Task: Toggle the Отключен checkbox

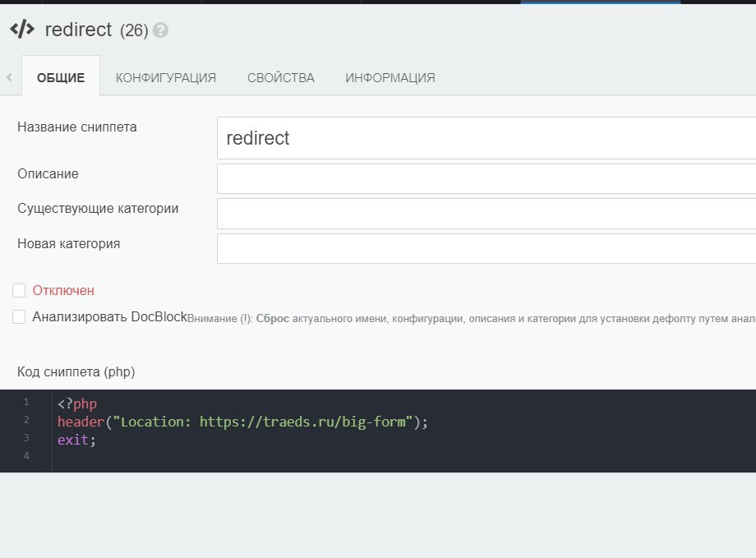Action: [19, 290]
